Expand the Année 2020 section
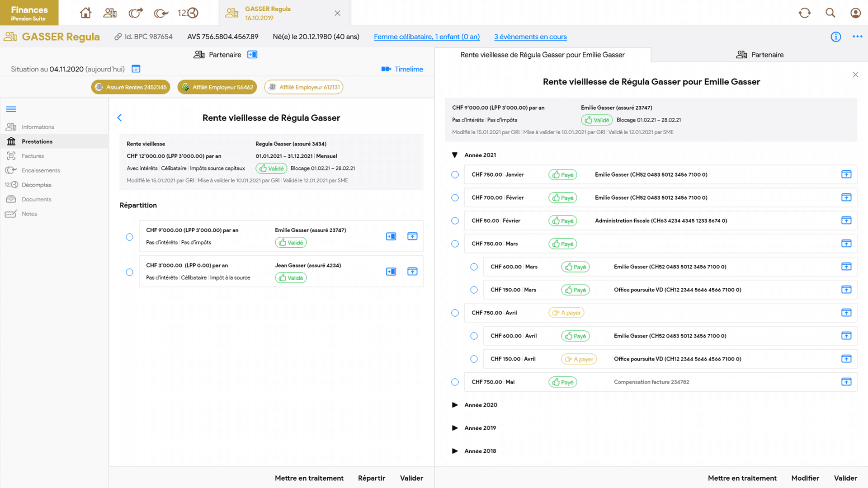 click(x=455, y=405)
